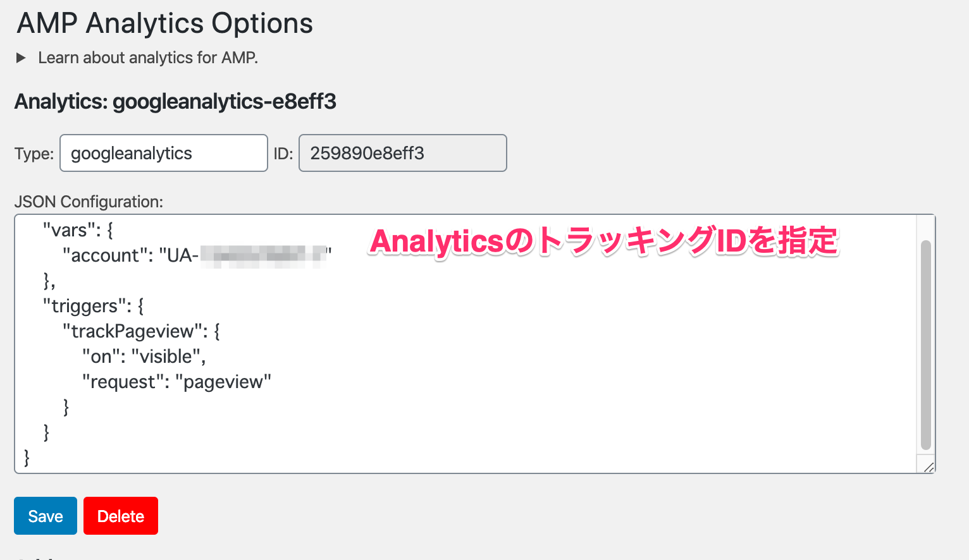This screenshot has width=969, height=560.
Task: Click the "request": "pageview" line
Action: (x=176, y=382)
